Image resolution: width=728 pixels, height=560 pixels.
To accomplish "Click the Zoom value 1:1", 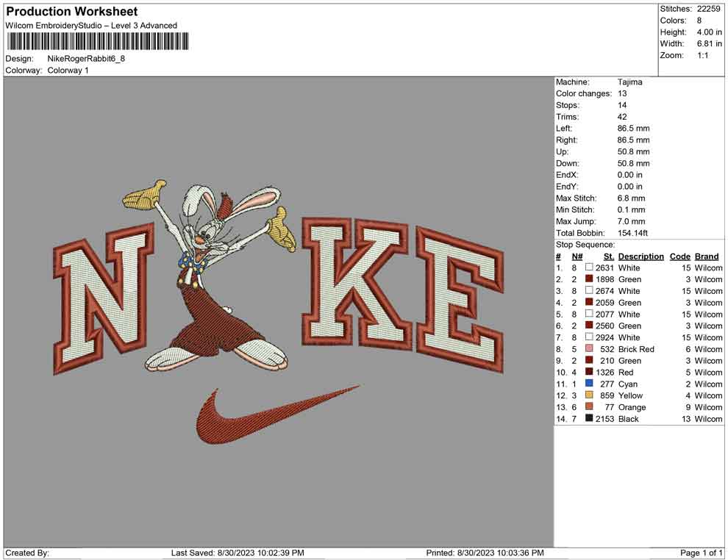I will (702, 55).
